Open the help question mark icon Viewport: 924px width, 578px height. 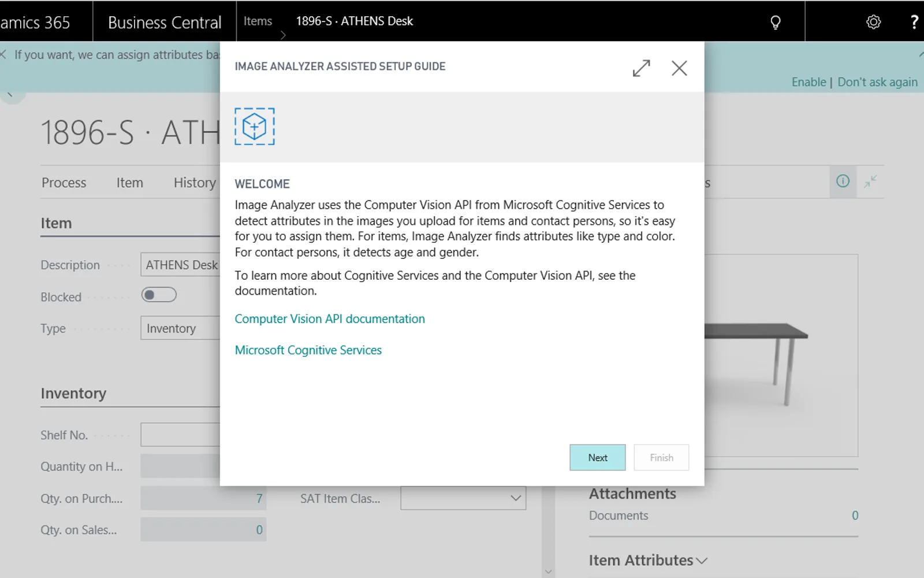click(x=914, y=22)
